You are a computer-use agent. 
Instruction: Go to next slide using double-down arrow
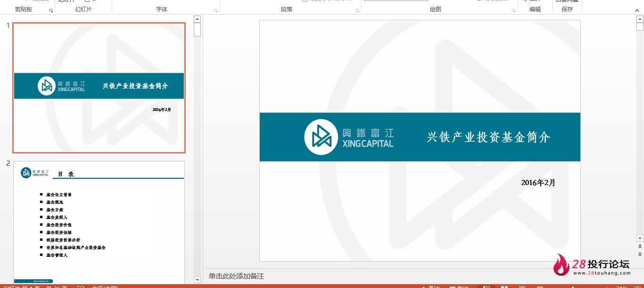click(x=640, y=254)
